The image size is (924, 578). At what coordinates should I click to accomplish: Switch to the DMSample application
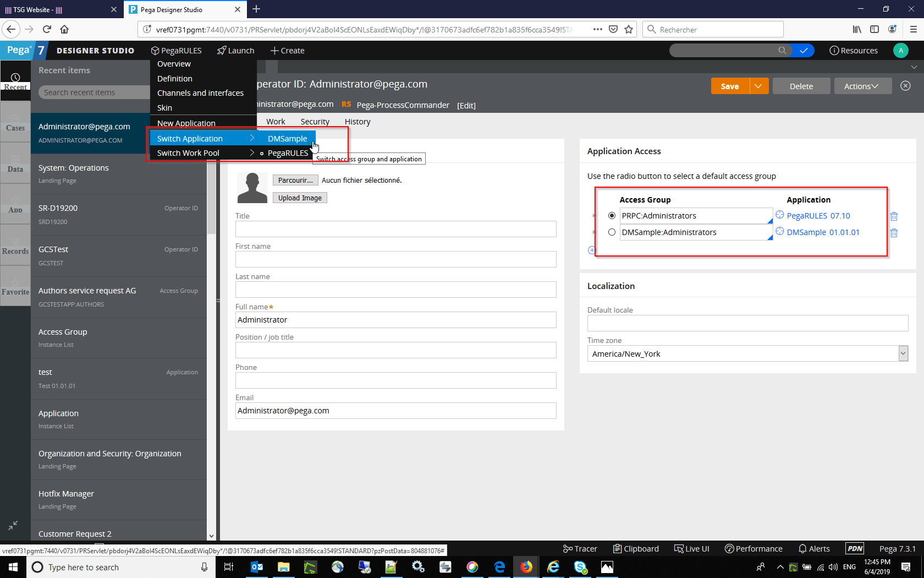(287, 139)
